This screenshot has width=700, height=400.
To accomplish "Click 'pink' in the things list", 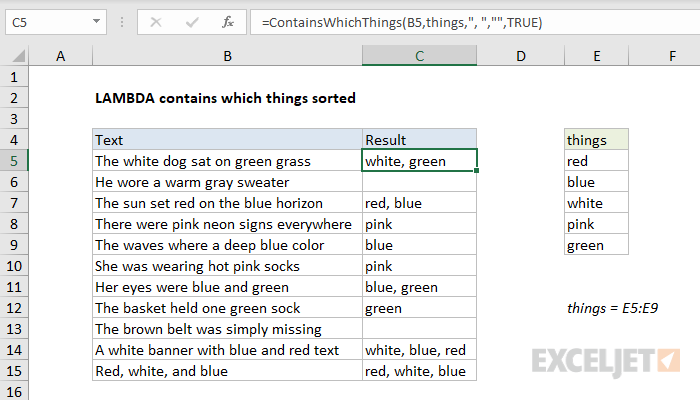I will (596, 224).
